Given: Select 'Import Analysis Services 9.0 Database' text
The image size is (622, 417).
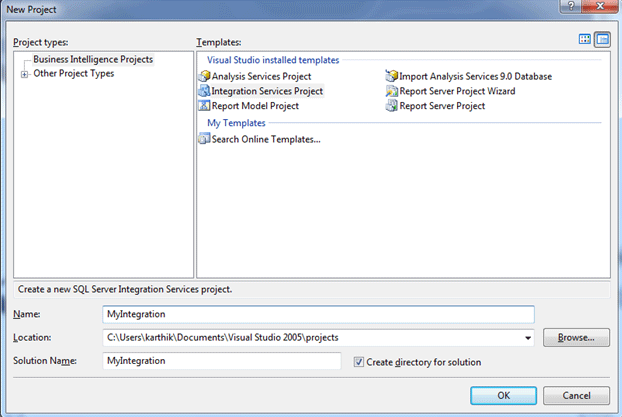Looking at the screenshot, I should (475, 76).
